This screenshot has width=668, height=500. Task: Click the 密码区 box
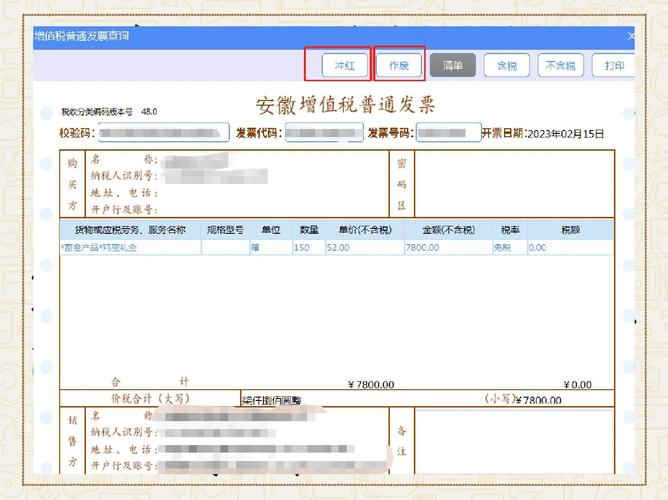point(514,184)
